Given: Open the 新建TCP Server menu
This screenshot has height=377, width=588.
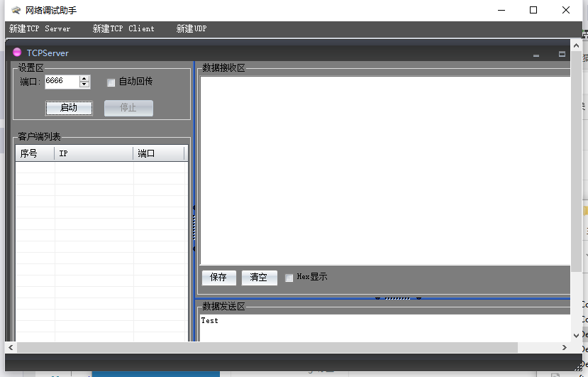Looking at the screenshot, I should (x=40, y=29).
